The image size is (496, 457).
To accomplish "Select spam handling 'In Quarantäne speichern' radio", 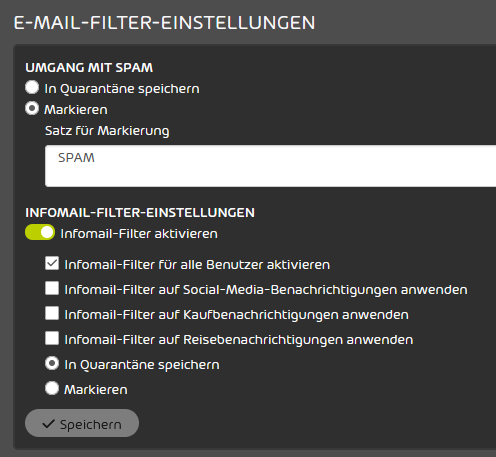I will pyautogui.click(x=32, y=87).
